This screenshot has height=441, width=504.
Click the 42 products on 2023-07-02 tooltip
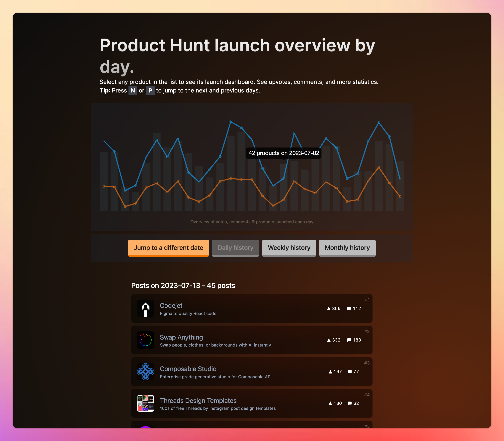point(284,153)
